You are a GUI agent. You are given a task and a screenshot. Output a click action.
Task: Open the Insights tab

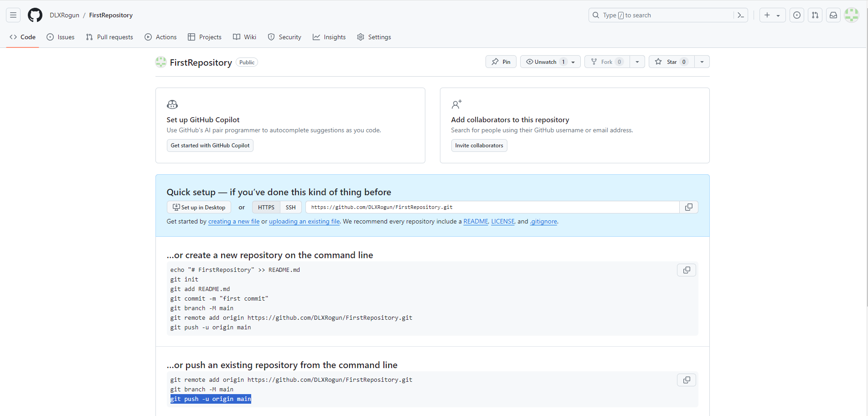tap(329, 37)
